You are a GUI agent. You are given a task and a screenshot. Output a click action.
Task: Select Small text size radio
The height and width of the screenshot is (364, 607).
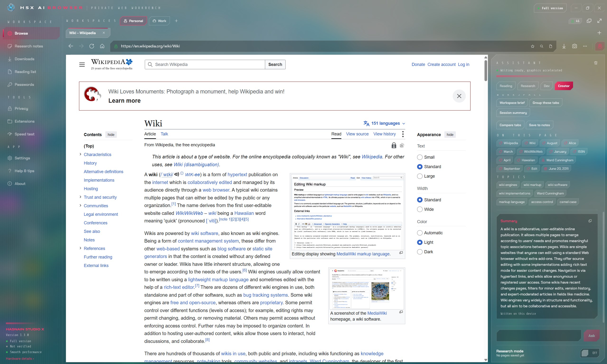[420, 157]
